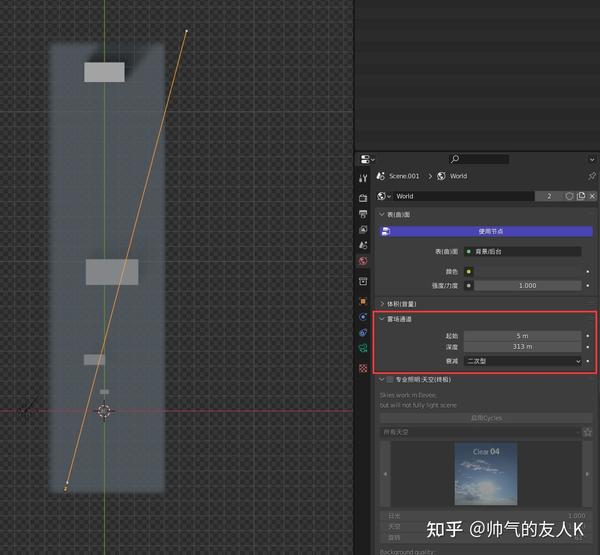This screenshot has height=555, width=600.
Task: Click the 颜色 color node socket
Action: [468, 271]
